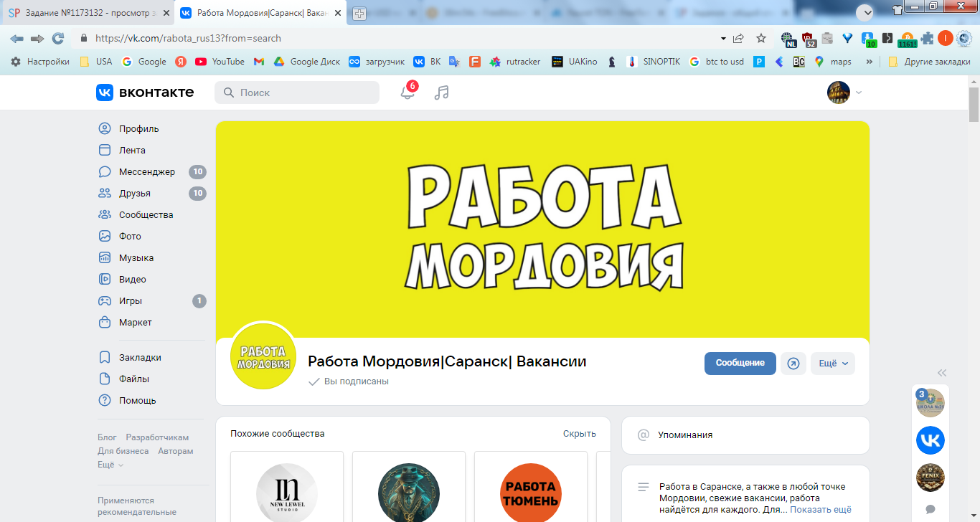Click Показать ещё in community description
Viewport: 980px width, 522px height.
821,510
